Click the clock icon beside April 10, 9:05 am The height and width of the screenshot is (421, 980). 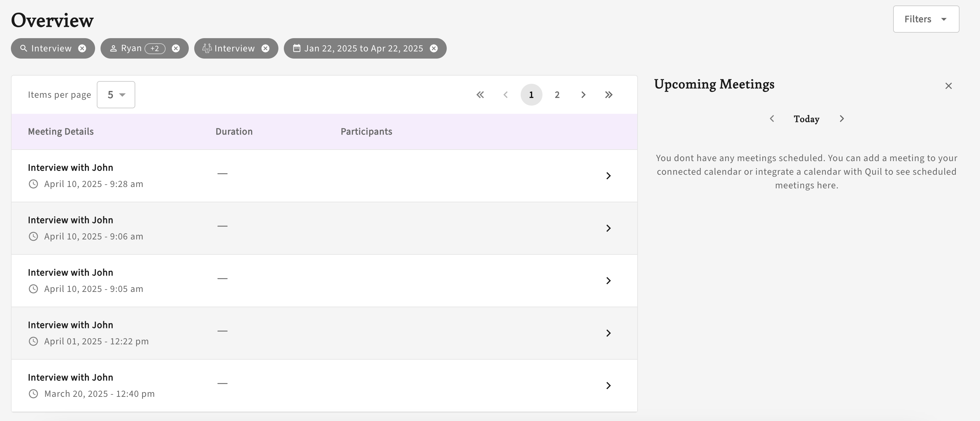click(x=33, y=289)
